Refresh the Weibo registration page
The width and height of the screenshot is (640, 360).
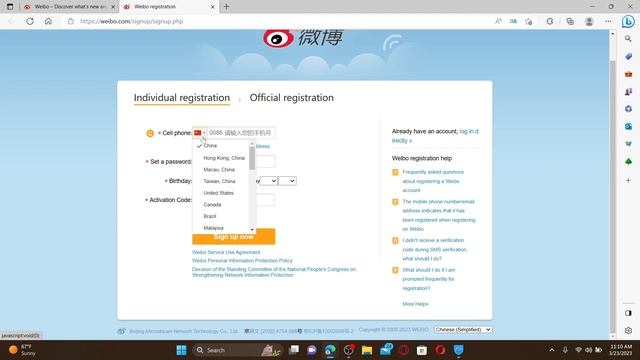click(x=30, y=21)
